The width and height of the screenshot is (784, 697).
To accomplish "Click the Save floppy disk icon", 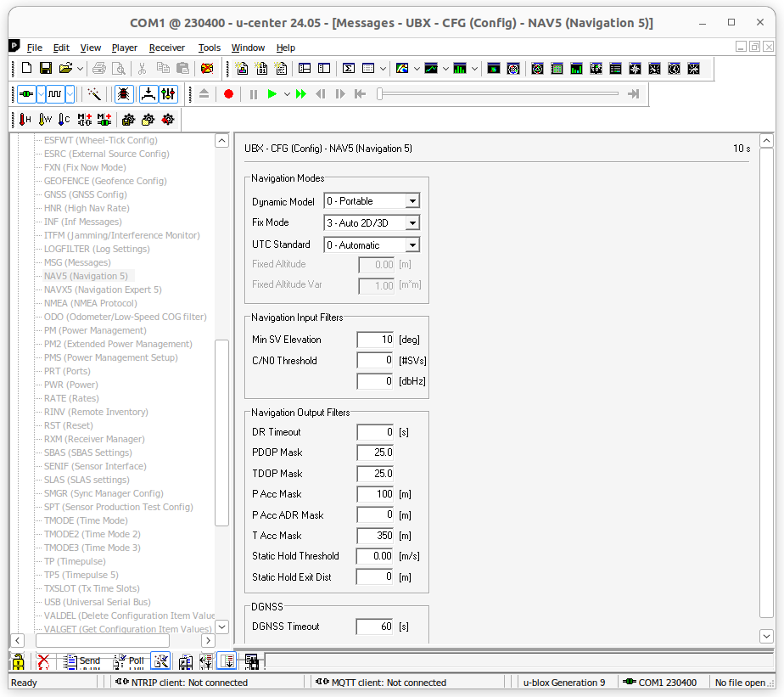I will click(46, 69).
